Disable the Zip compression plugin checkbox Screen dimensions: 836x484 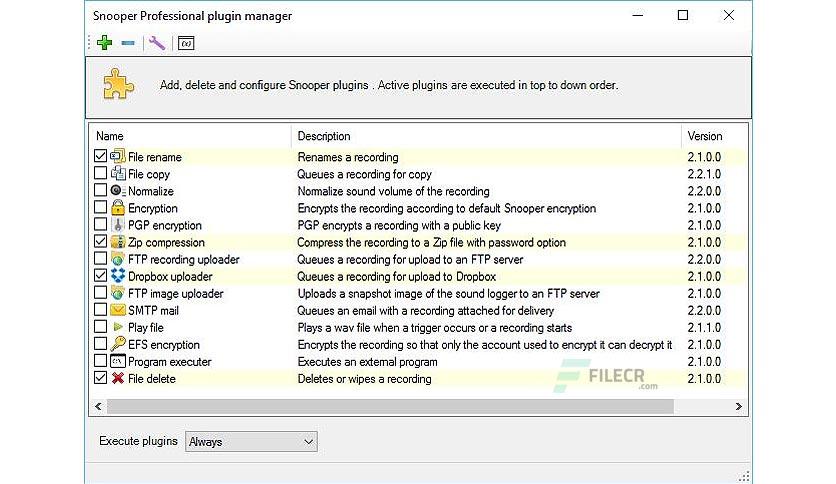[x=100, y=241]
